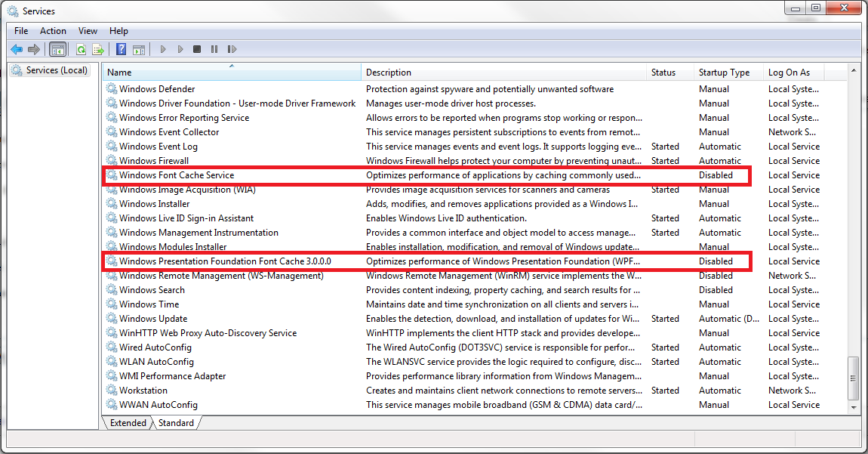Switch to the Standard tab
This screenshot has height=454, width=868.
[x=176, y=423]
